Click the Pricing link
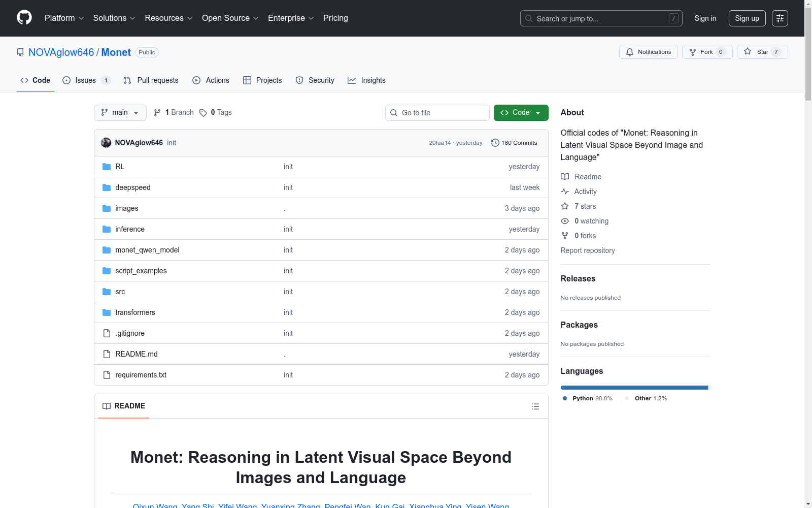Image resolution: width=812 pixels, height=508 pixels. tap(335, 18)
